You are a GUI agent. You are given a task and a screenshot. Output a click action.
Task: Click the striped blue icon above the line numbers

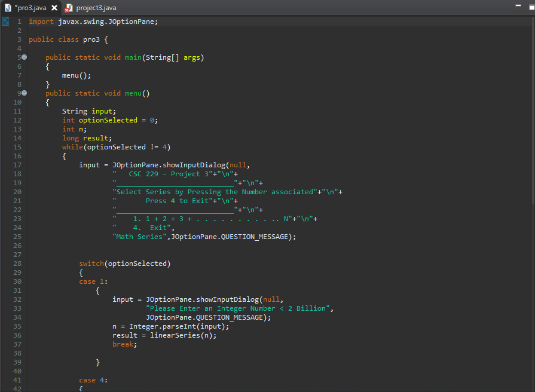[5, 21]
